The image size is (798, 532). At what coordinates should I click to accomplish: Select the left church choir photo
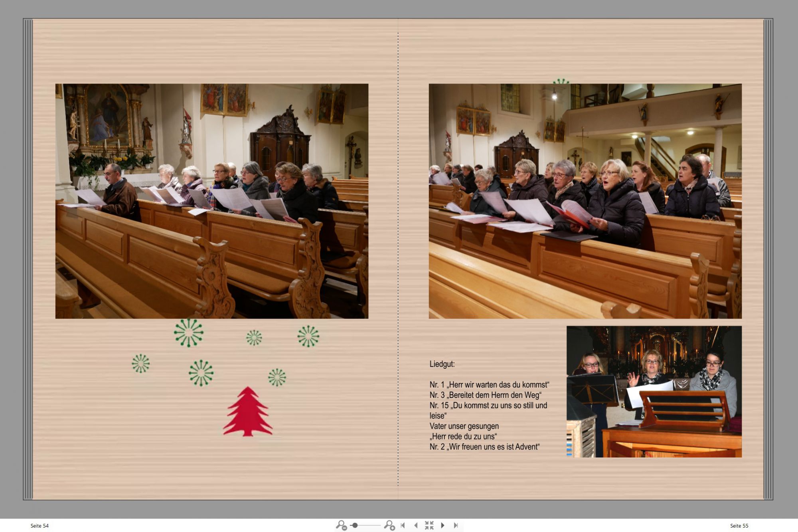[x=212, y=201]
